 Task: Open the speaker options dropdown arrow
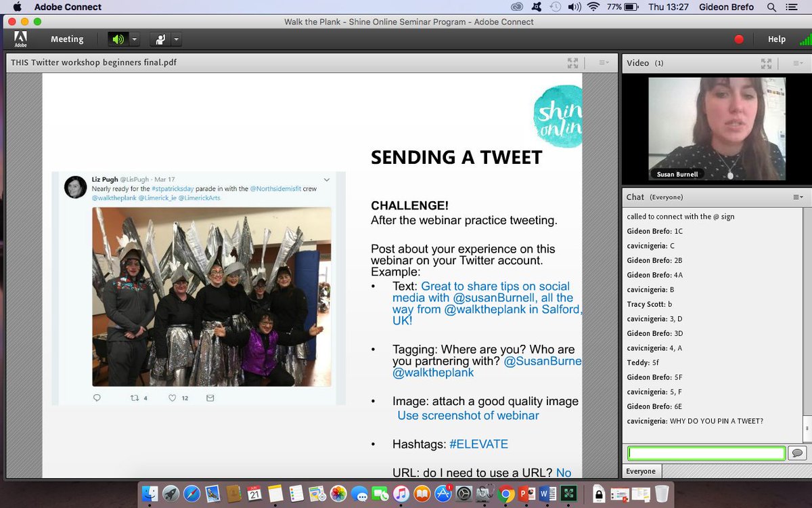[134, 39]
